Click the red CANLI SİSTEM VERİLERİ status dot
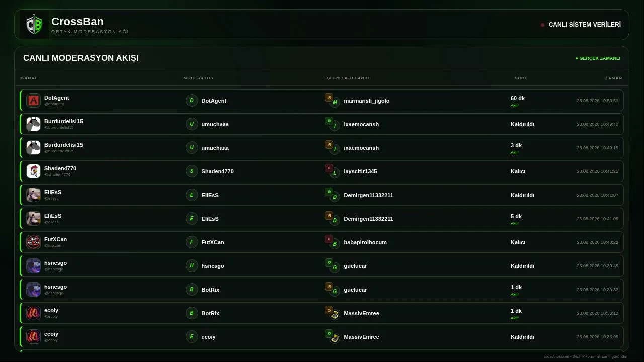 click(542, 25)
